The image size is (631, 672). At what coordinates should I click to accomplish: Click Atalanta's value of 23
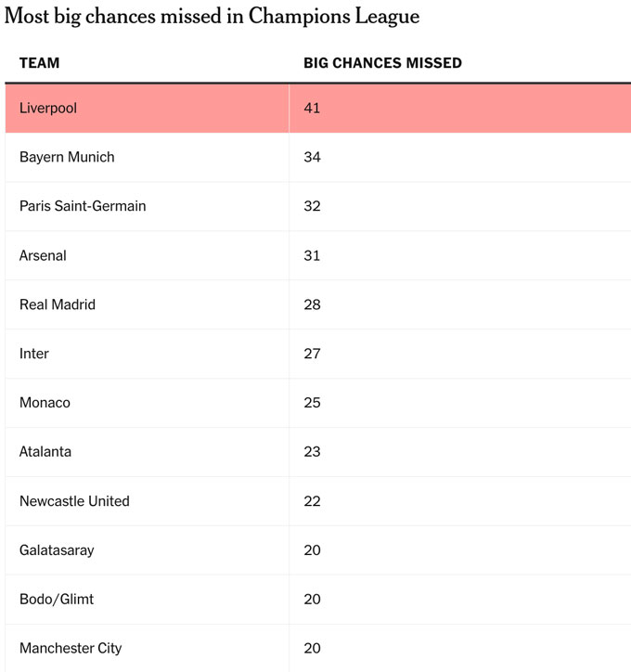pyautogui.click(x=312, y=452)
